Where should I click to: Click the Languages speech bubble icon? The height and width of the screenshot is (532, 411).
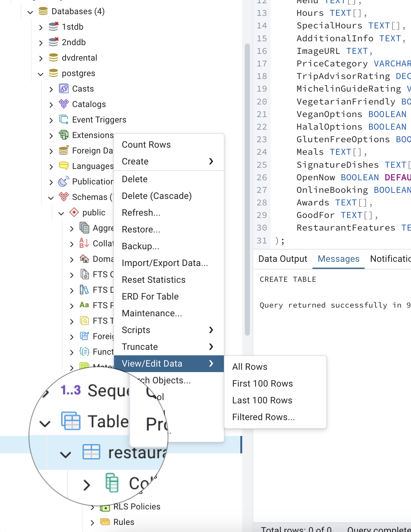click(64, 166)
